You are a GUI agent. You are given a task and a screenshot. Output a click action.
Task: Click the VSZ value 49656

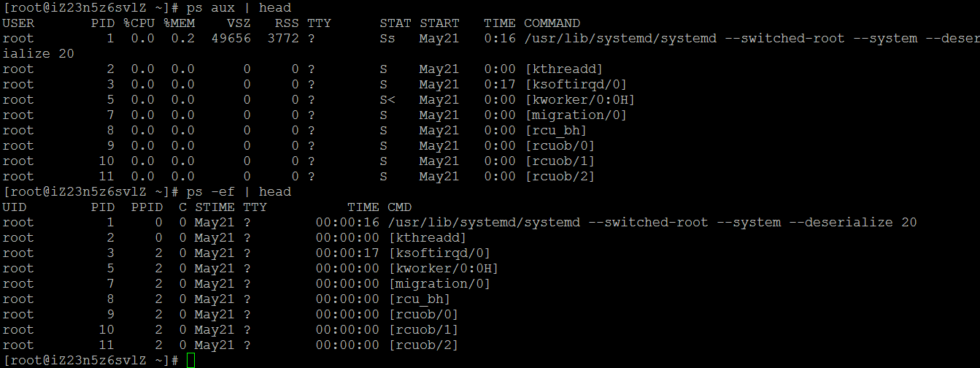231,39
